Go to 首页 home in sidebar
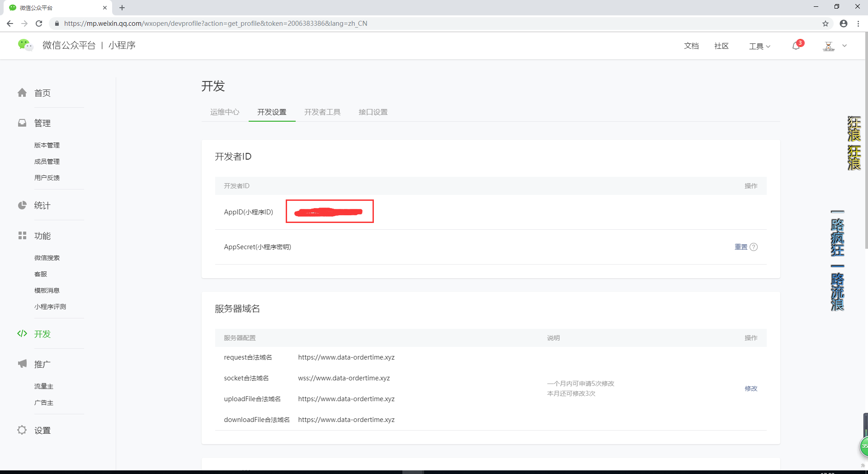 tap(42, 93)
